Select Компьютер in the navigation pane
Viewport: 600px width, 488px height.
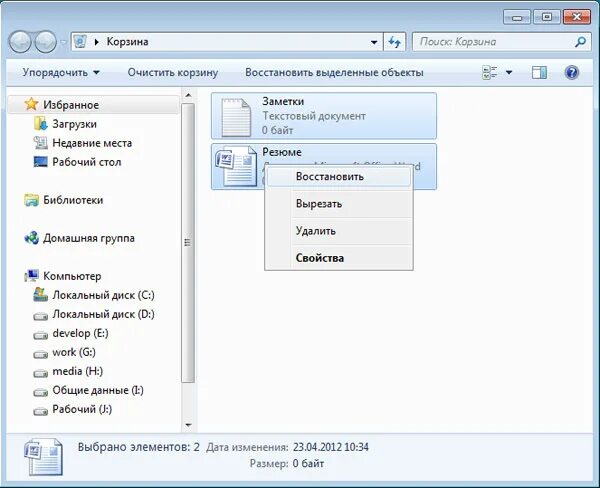tap(72, 276)
